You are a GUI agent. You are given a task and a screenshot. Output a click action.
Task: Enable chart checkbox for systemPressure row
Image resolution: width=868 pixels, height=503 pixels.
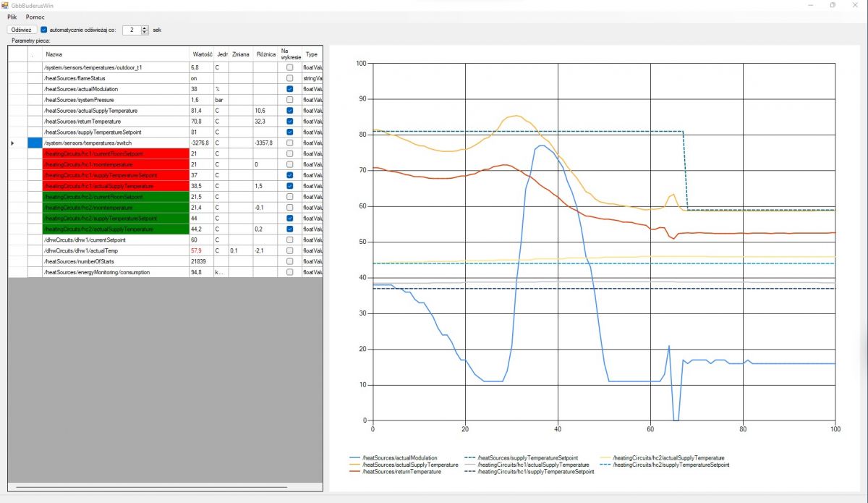(290, 100)
